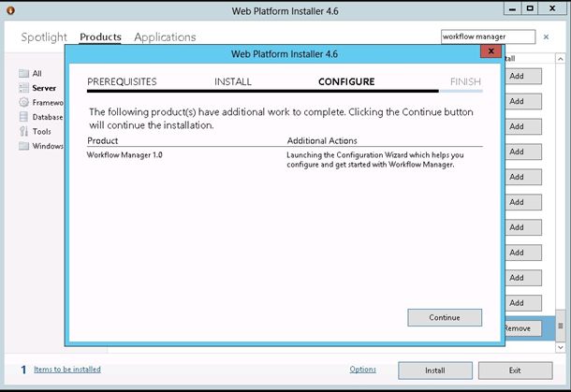This screenshot has height=392, width=571.
Task: Select the Server category label
Action: coord(44,88)
